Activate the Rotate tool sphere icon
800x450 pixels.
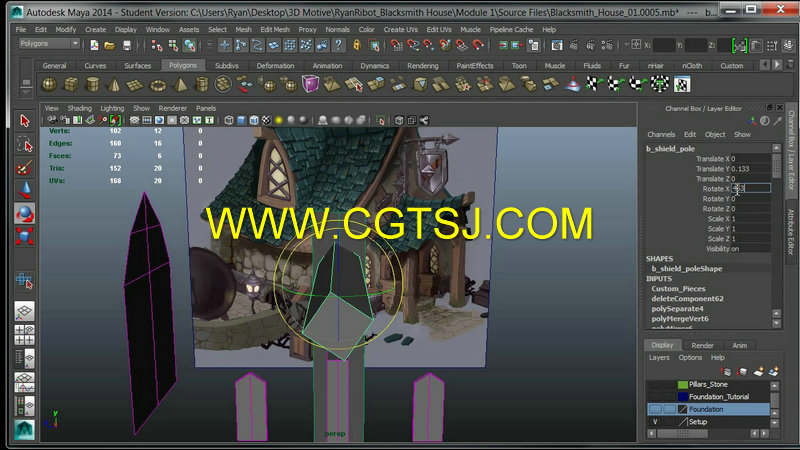click(24, 213)
